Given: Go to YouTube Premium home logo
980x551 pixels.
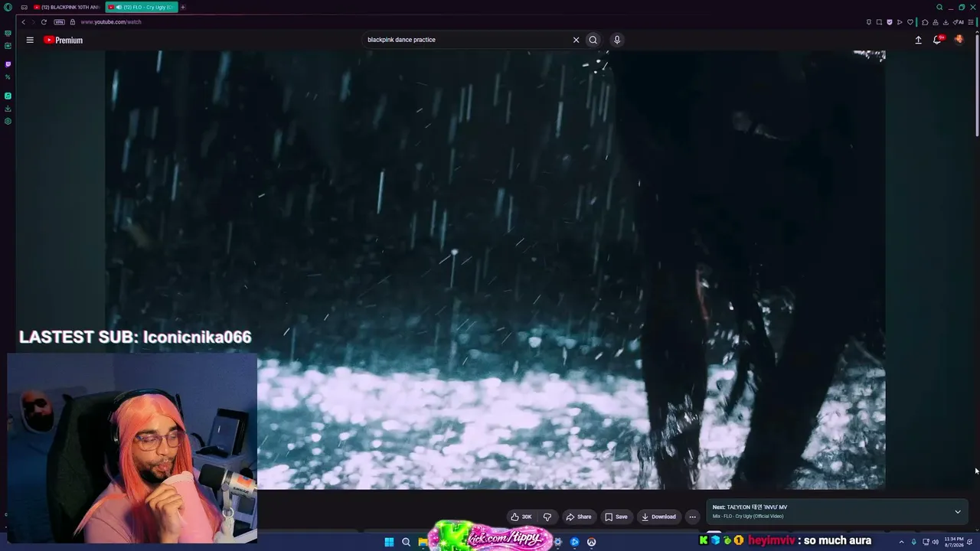Looking at the screenshot, I should 63,40.
